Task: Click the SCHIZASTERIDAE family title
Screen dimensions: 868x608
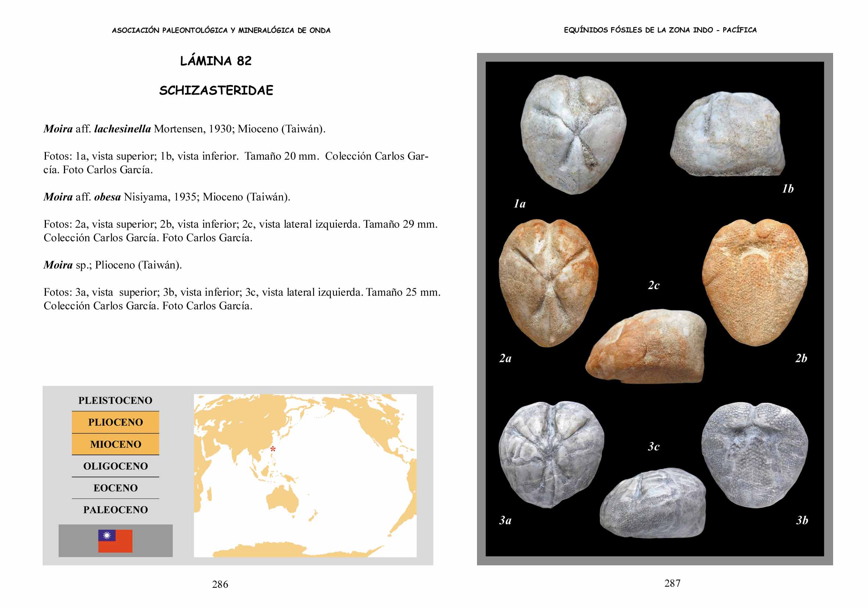Action: coord(216,90)
